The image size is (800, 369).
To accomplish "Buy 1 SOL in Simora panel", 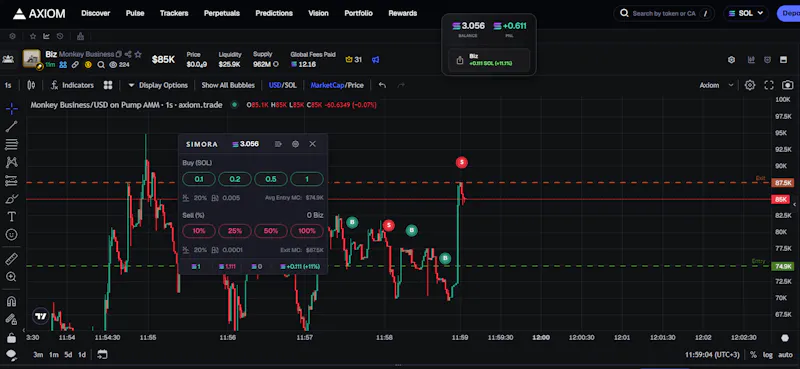I will pos(307,179).
